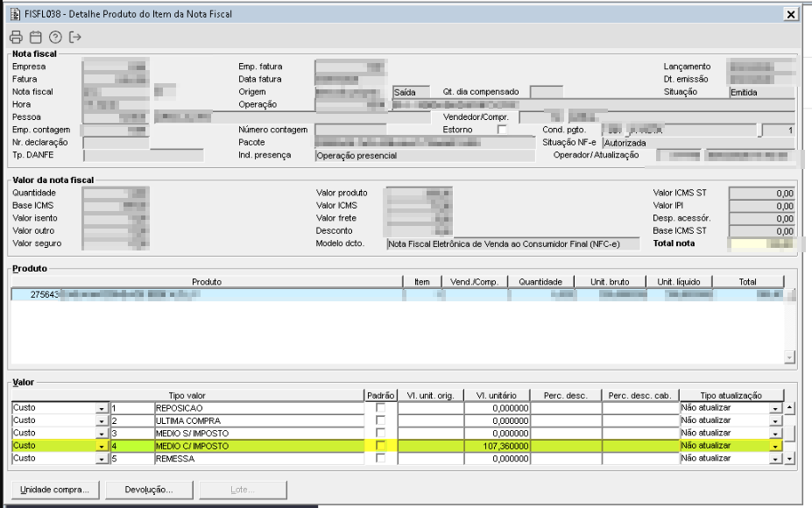Click the REMESSA description field
The image size is (812, 508).
coord(259,458)
